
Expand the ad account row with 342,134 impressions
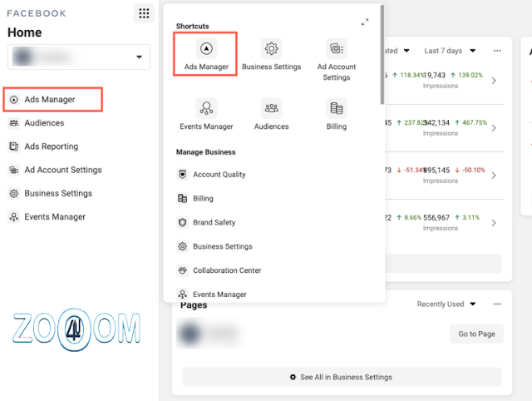[494, 128]
